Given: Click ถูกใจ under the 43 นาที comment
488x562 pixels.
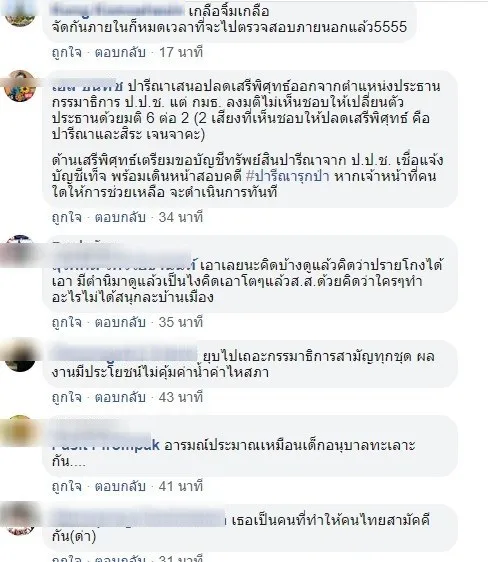Looking at the screenshot, I should point(67,397).
